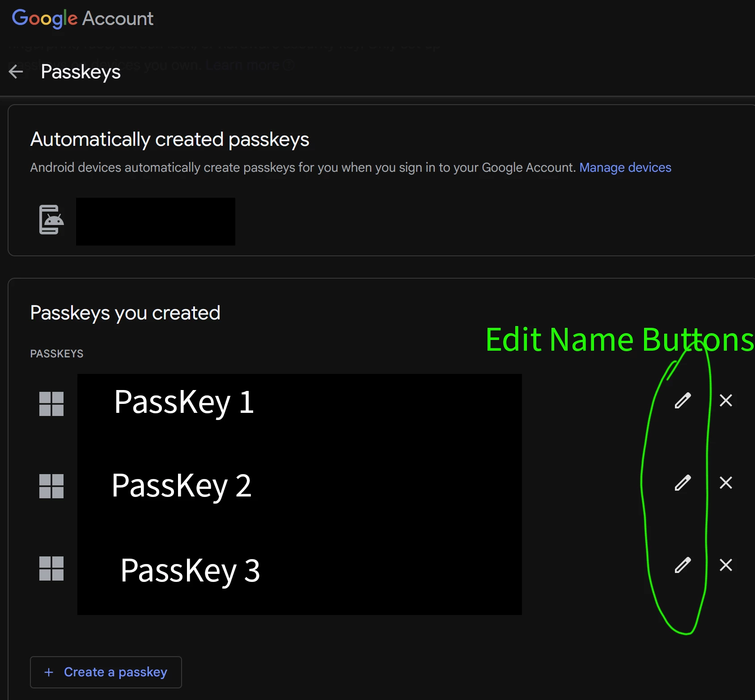The image size is (755, 700).
Task: Remove PassKey 1 with its X icon
Action: point(726,400)
